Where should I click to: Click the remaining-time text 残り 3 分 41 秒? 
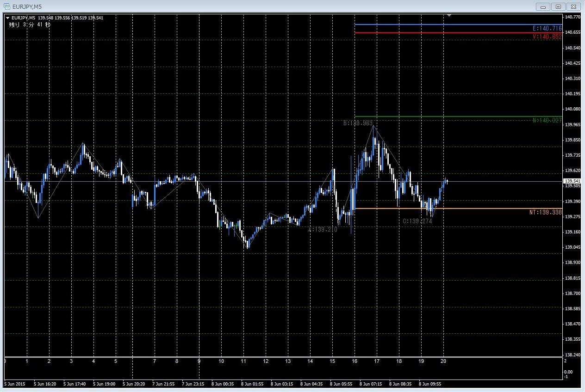[x=30, y=24]
